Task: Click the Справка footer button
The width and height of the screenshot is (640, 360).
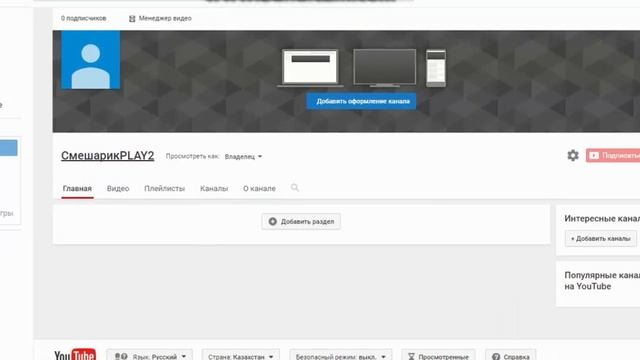Action: click(511, 356)
